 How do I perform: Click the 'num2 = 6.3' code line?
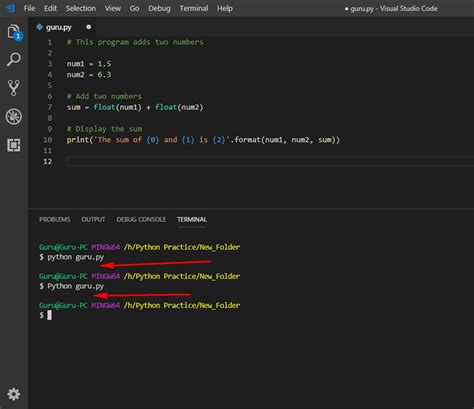pos(89,75)
